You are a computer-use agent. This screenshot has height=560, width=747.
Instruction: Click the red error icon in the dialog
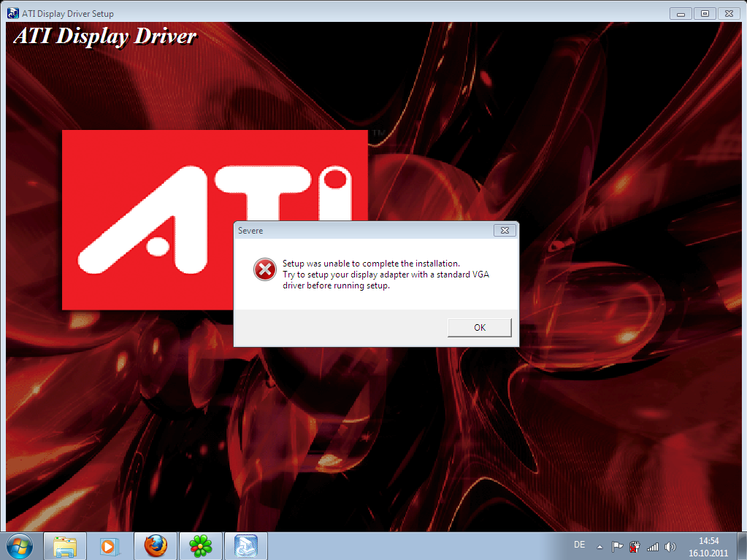point(265,269)
